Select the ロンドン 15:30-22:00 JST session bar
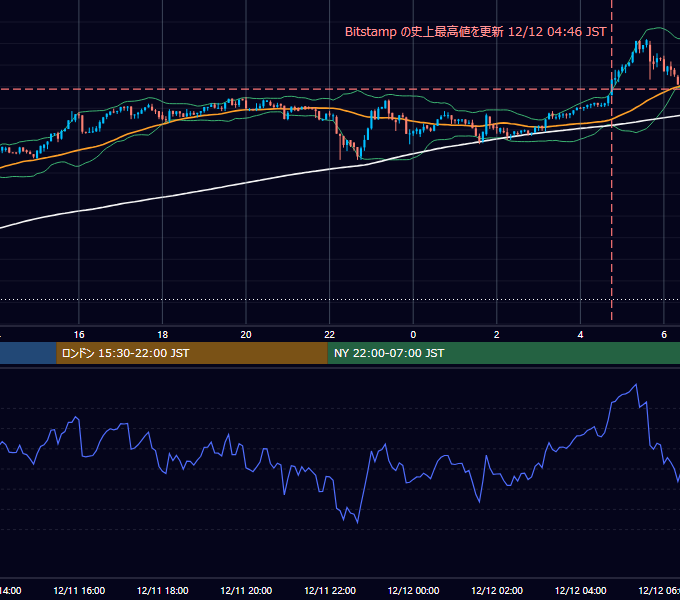 click(192, 353)
